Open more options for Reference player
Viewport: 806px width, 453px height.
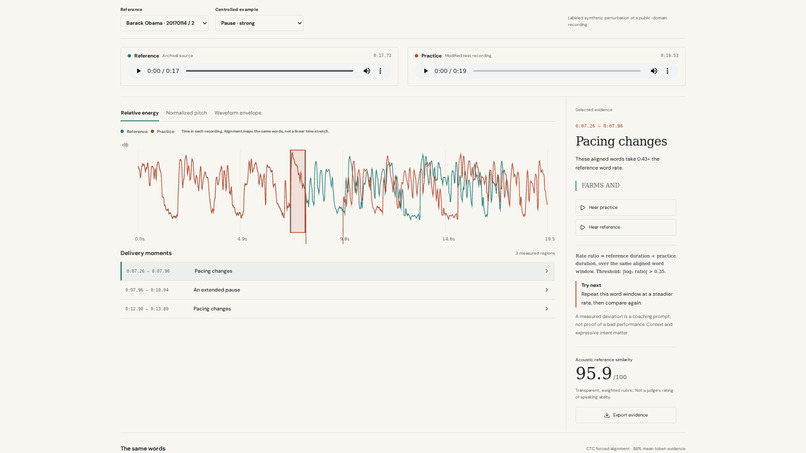pos(380,71)
